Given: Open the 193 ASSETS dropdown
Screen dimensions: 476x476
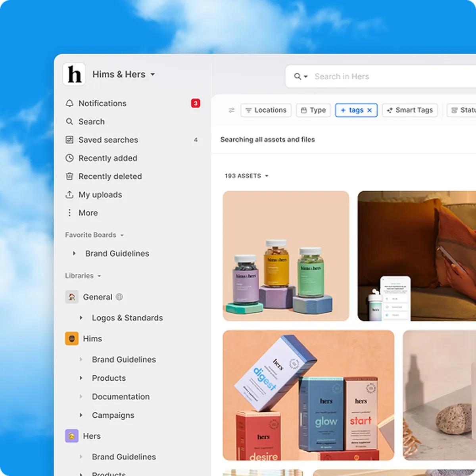Looking at the screenshot, I should pyautogui.click(x=247, y=176).
